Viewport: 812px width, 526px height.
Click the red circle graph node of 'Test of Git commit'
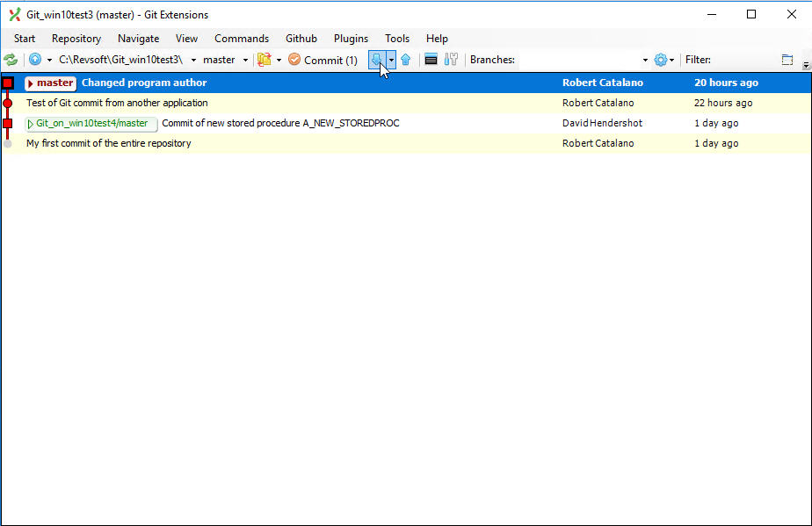(7, 103)
